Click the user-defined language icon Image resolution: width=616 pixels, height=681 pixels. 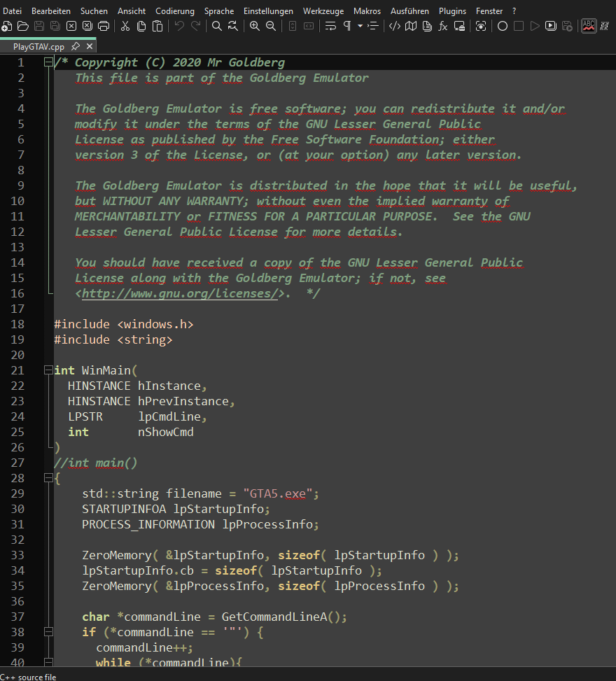394,27
